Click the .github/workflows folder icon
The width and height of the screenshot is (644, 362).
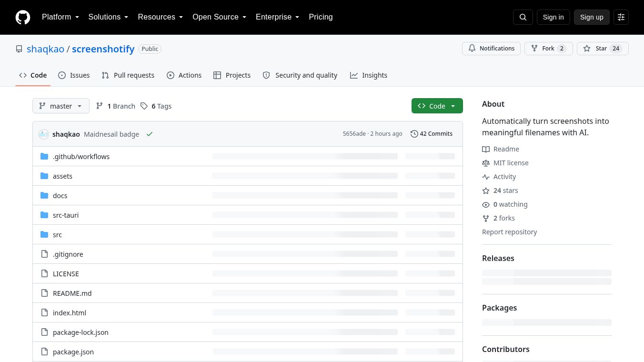44,156
